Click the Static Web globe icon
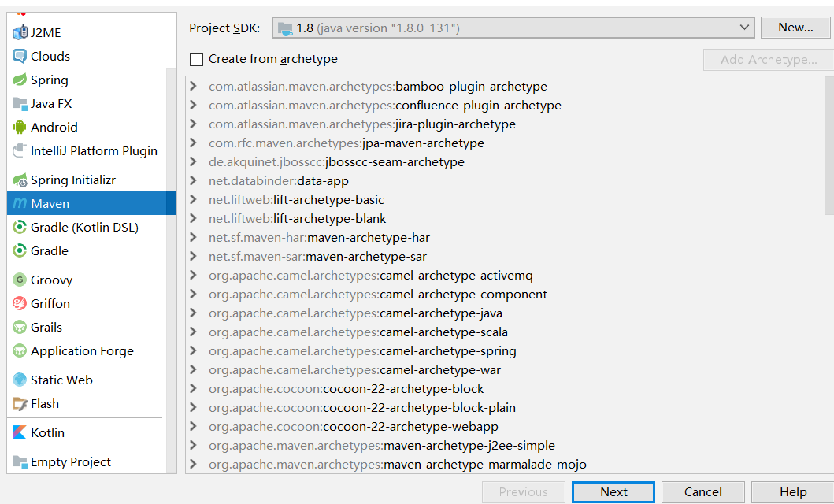This screenshot has width=834, height=504. (x=20, y=380)
